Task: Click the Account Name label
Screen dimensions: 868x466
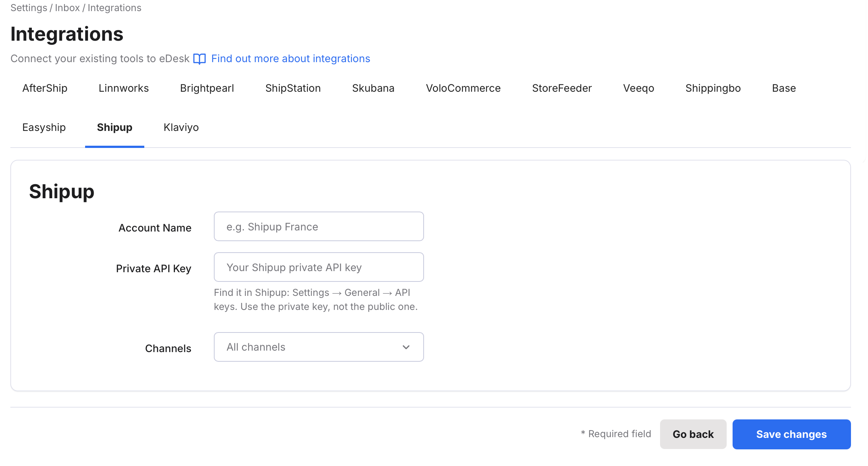Action: coord(155,228)
